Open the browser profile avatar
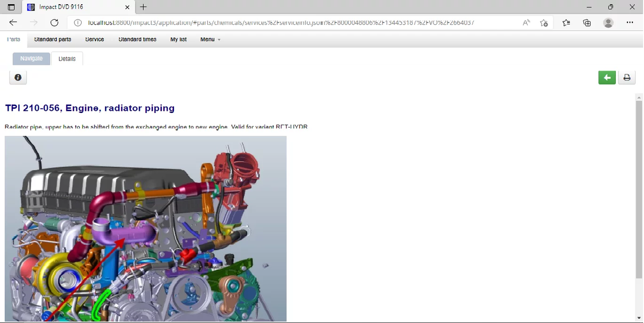This screenshot has width=644, height=323. (x=608, y=23)
